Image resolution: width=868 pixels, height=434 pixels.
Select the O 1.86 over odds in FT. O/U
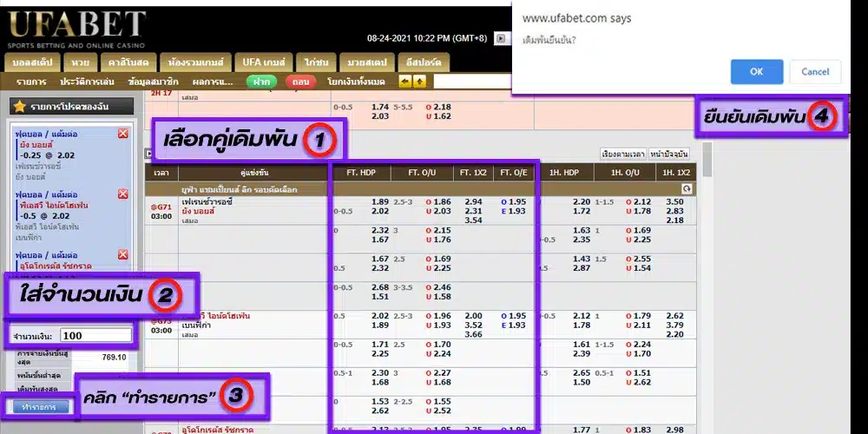tap(437, 202)
